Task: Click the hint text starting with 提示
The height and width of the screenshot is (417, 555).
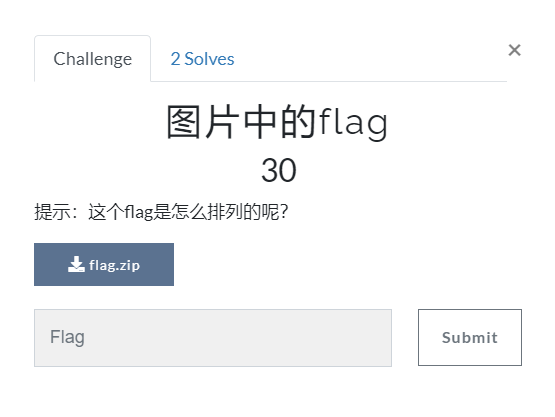Action: point(161,212)
